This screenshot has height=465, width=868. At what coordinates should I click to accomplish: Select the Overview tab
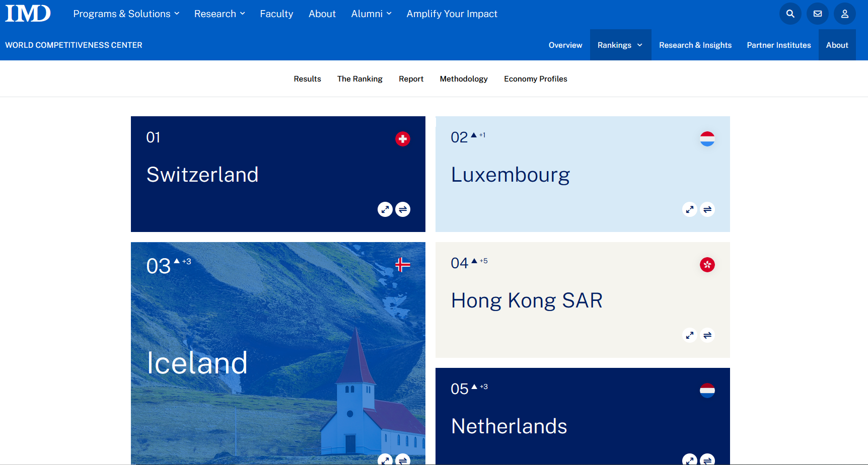(565, 45)
